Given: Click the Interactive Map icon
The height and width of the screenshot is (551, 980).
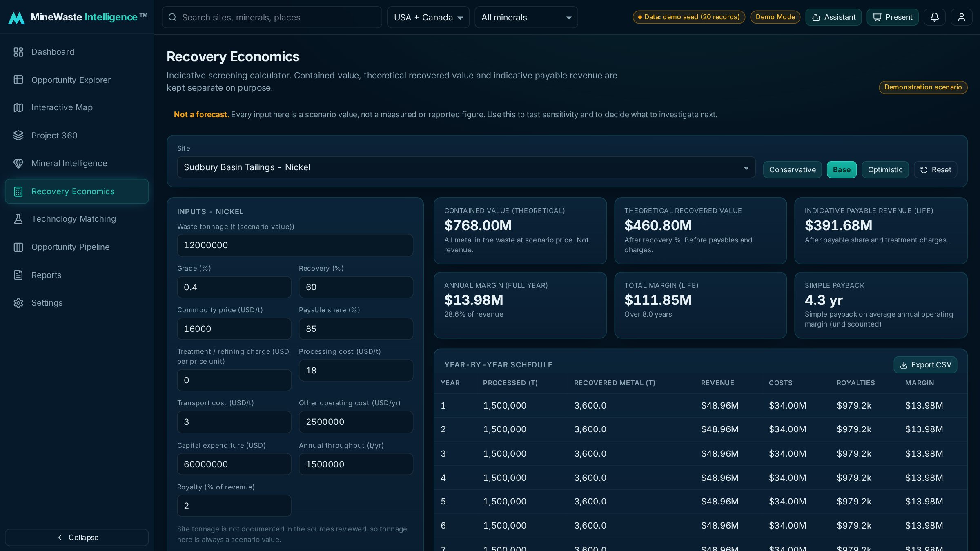Looking at the screenshot, I should pyautogui.click(x=18, y=107).
